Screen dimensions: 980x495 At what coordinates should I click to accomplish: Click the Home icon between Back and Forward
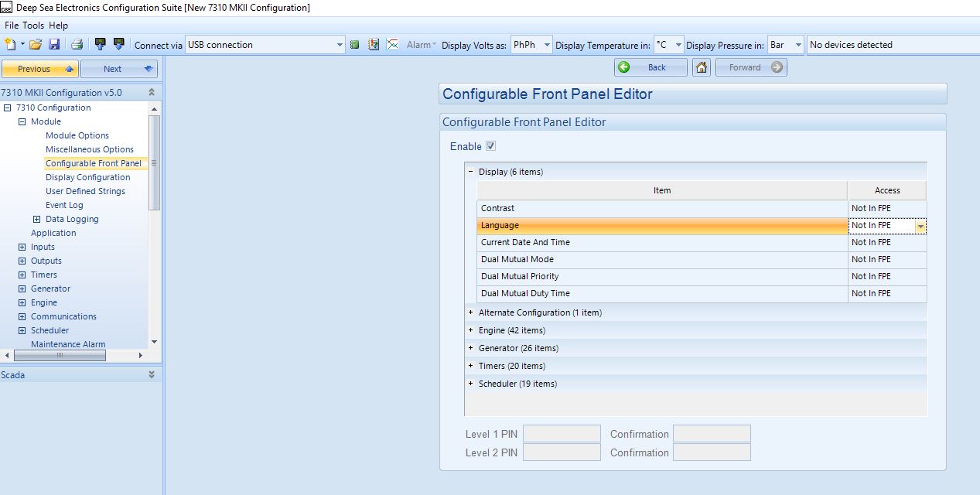702,67
